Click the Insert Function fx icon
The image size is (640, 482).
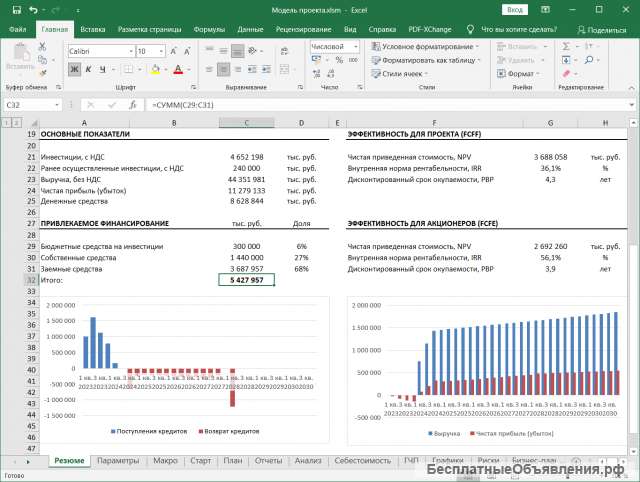coord(135,105)
